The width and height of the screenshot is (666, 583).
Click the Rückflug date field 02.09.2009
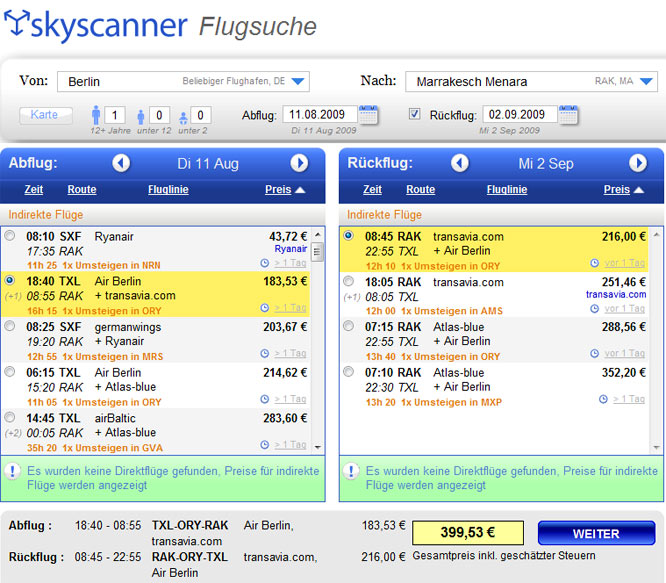pos(520,114)
